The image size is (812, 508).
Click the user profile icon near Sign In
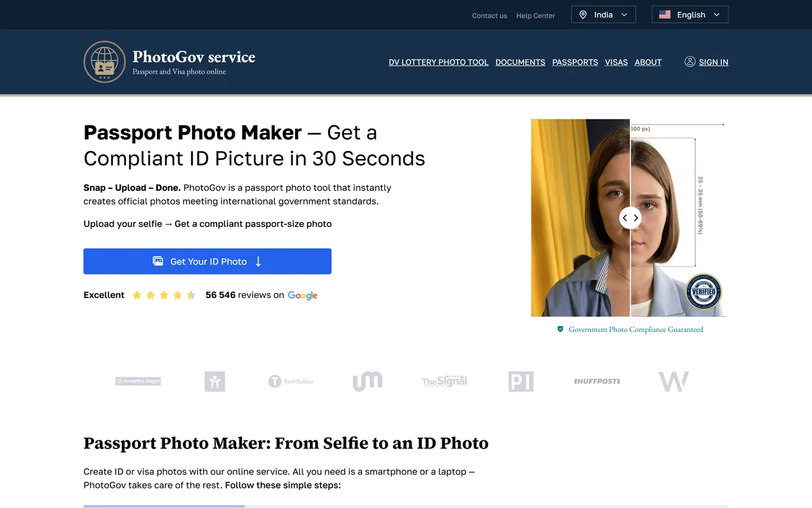[x=690, y=62]
